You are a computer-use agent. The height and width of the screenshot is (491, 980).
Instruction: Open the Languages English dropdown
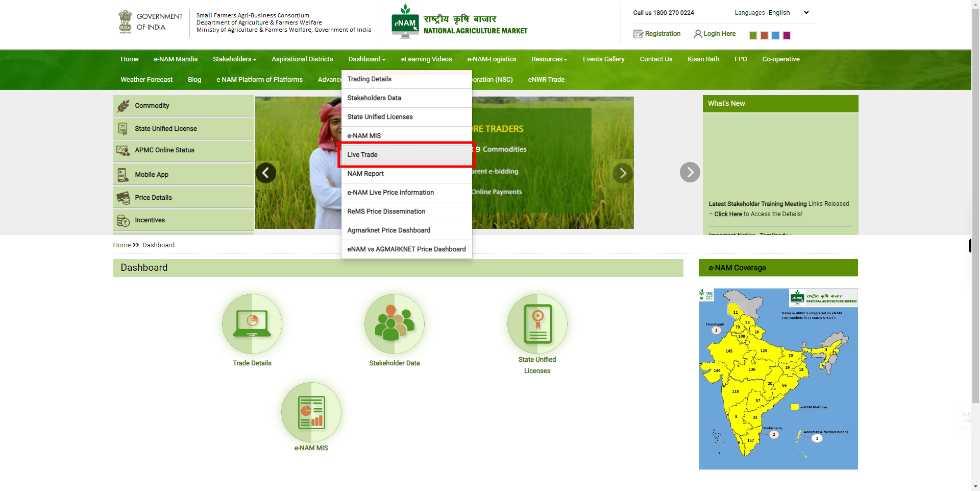point(789,13)
